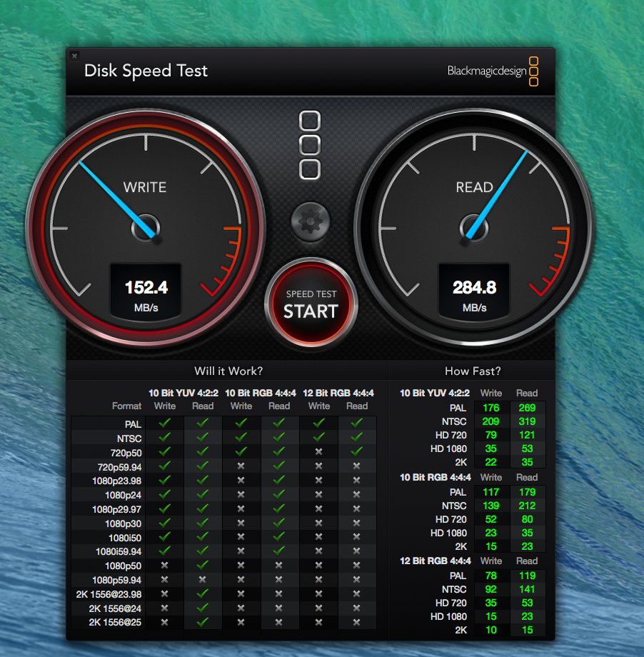
Task: Start the disk speed test
Action: pos(311,304)
